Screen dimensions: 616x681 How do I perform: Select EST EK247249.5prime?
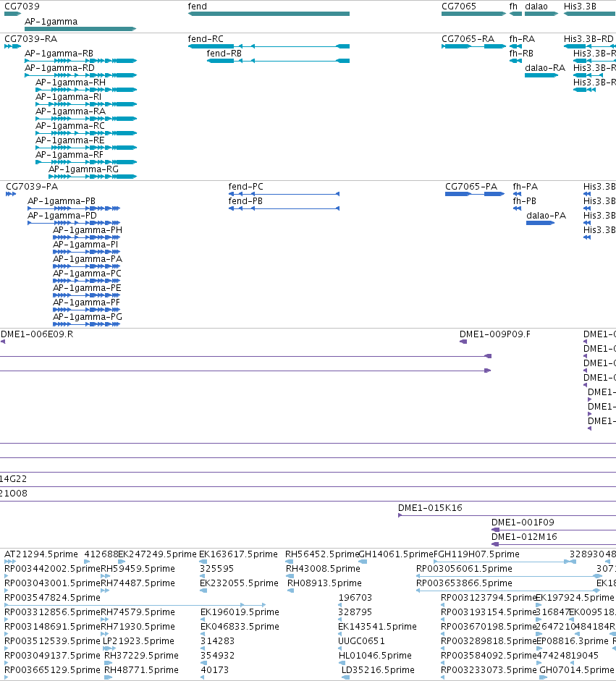point(122,562)
